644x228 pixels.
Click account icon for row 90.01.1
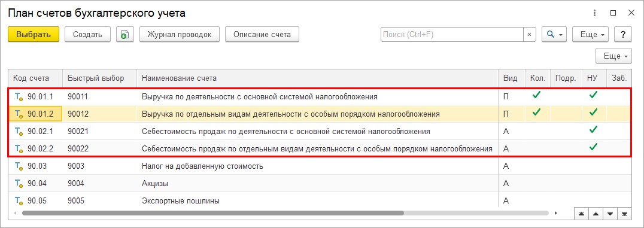[x=19, y=97]
